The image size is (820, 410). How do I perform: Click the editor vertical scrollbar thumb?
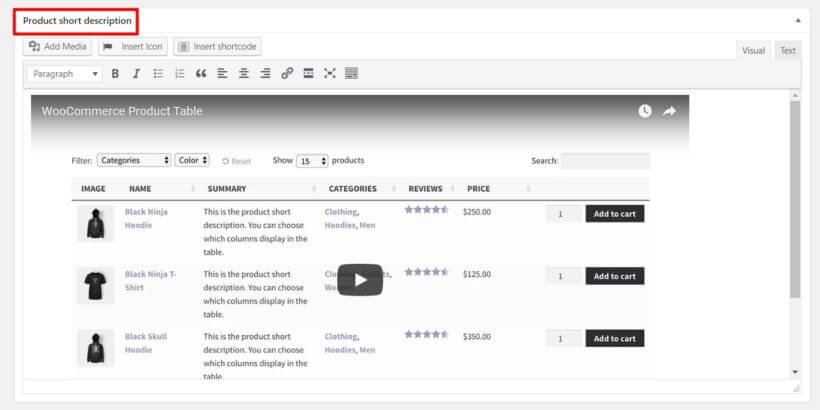point(795,199)
